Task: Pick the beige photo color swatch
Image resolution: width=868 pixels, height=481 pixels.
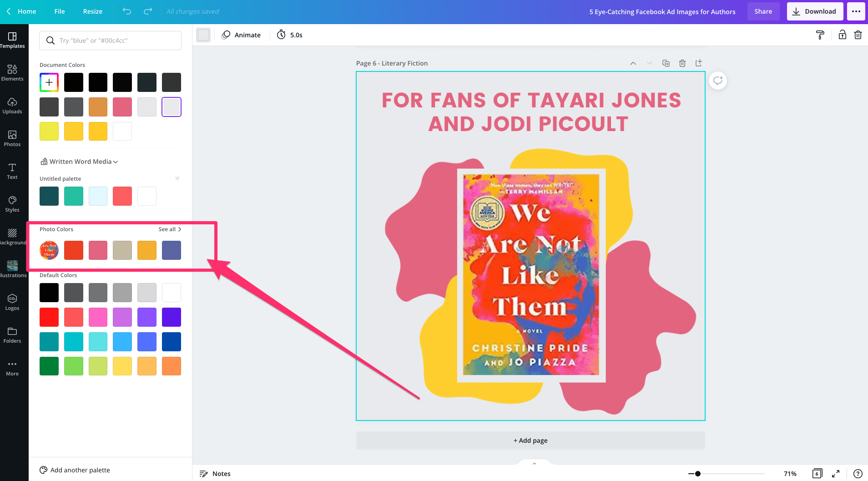Action: coord(122,250)
